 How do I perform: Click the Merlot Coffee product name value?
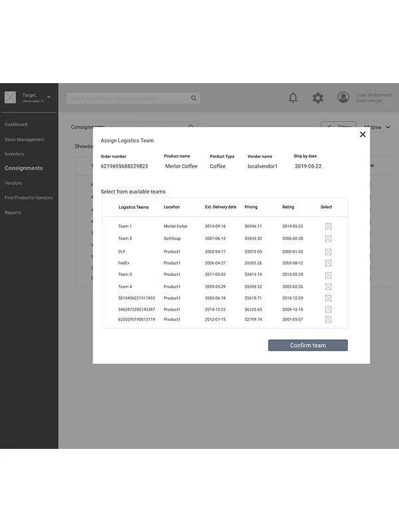[181, 166]
